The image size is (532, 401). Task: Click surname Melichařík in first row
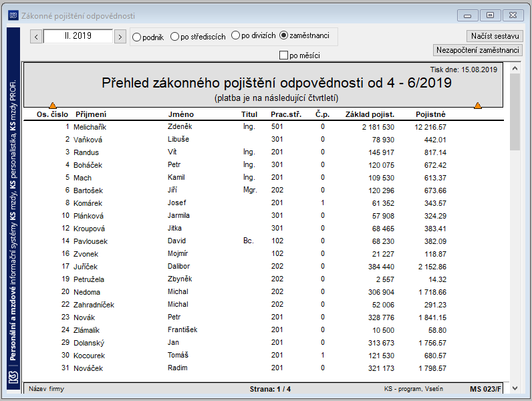[x=90, y=127]
